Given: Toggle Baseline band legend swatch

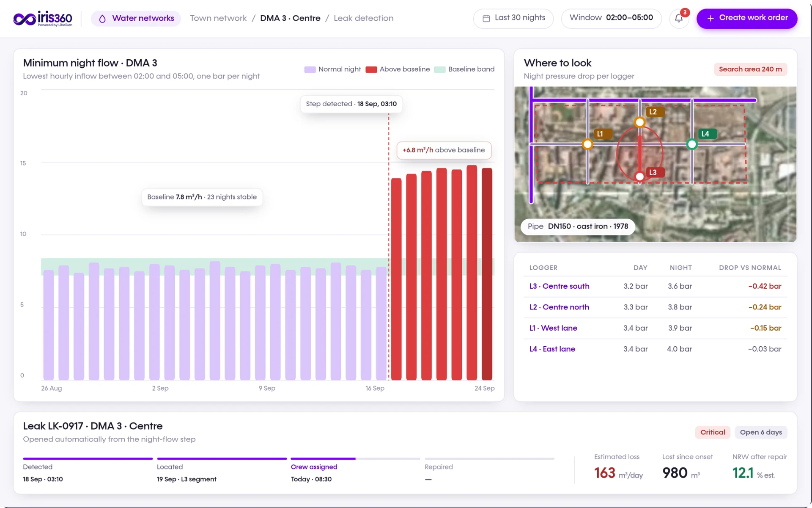Looking at the screenshot, I should point(440,69).
